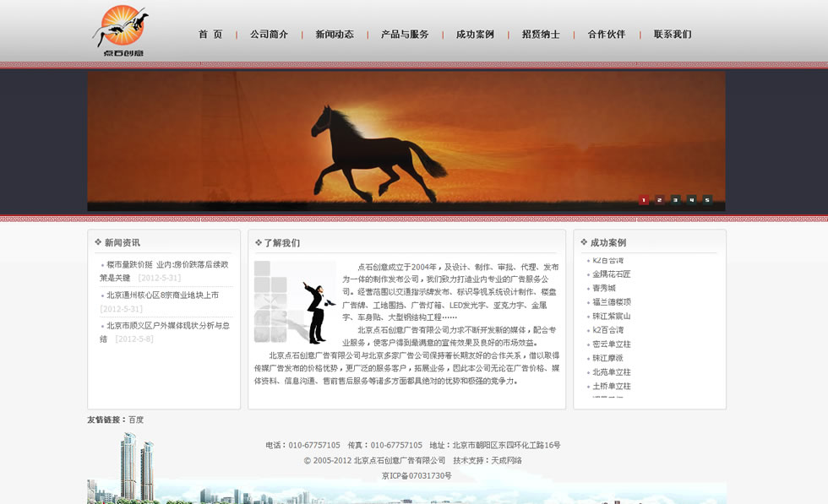Click the businessman image in 了解我们

[295, 302]
